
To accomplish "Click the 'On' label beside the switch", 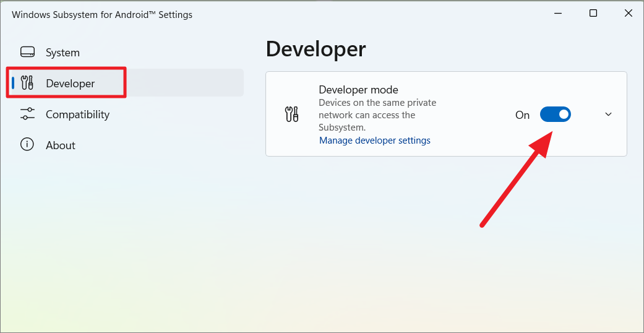I will [522, 115].
